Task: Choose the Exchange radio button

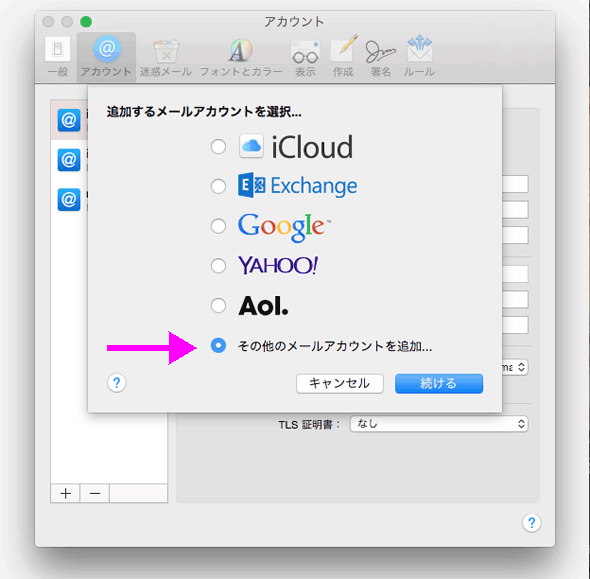Action: pyautogui.click(x=218, y=186)
